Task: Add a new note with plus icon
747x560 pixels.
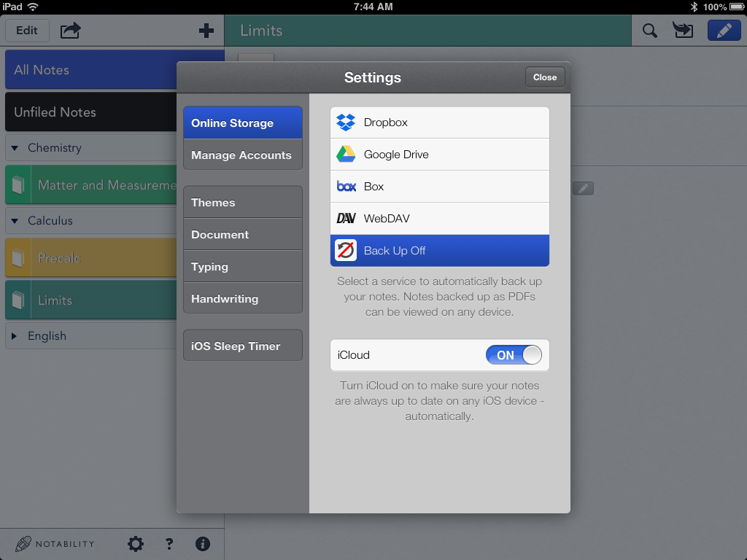Action: pos(206,31)
